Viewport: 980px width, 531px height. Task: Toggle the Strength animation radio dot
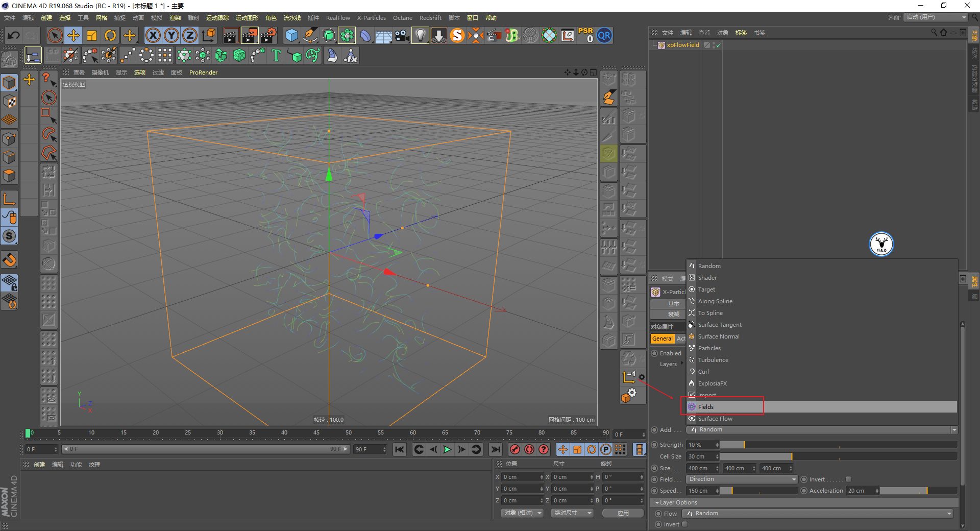654,445
